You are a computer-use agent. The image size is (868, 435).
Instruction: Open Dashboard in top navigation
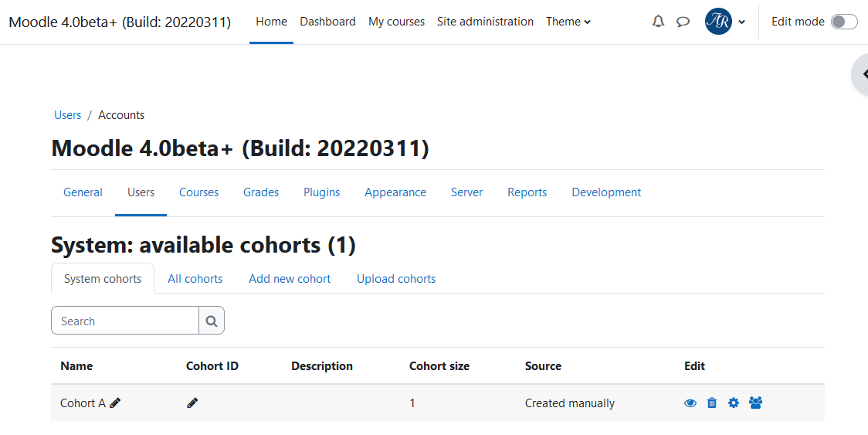(327, 22)
